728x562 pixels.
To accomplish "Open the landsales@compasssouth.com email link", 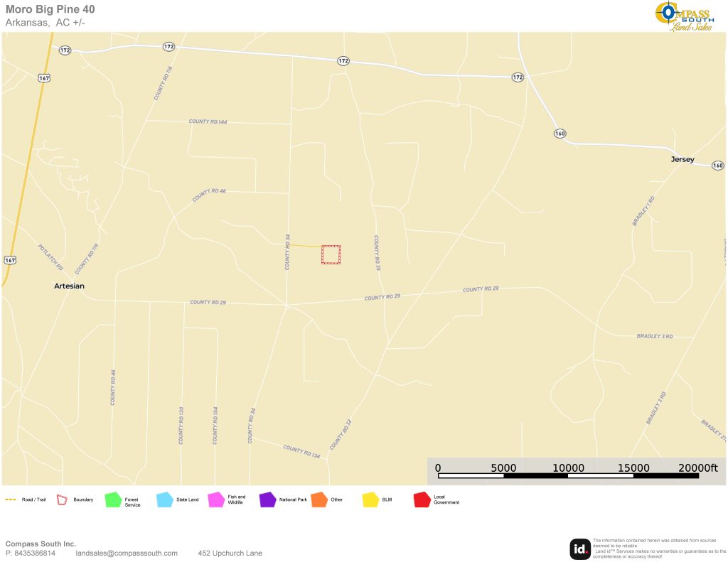I will [x=127, y=553].
